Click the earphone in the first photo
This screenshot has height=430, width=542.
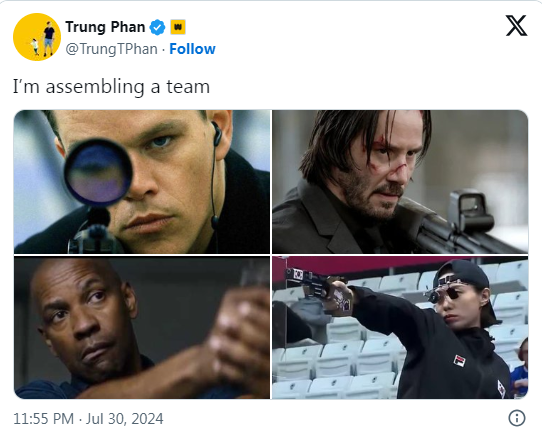coord(217,133)
